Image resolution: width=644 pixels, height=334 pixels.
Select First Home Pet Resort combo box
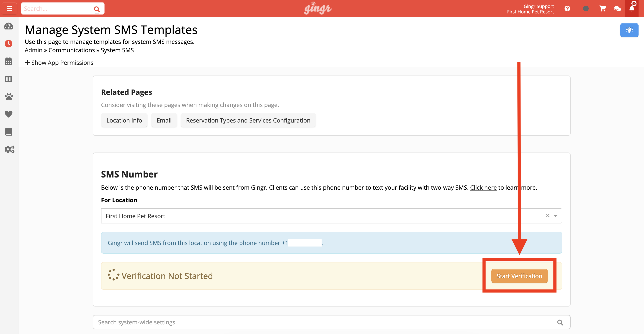[331, 216]
